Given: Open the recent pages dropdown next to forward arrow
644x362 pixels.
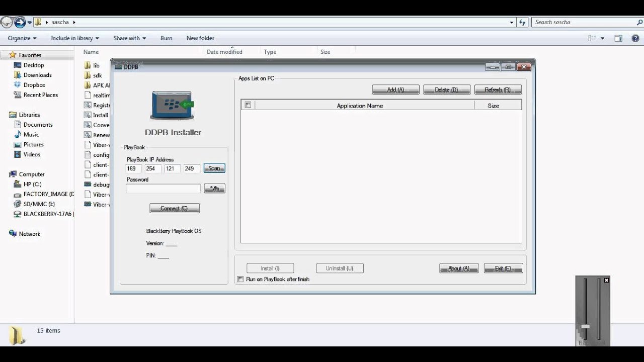Looking at the screenshot, I should tap(30, 22).
